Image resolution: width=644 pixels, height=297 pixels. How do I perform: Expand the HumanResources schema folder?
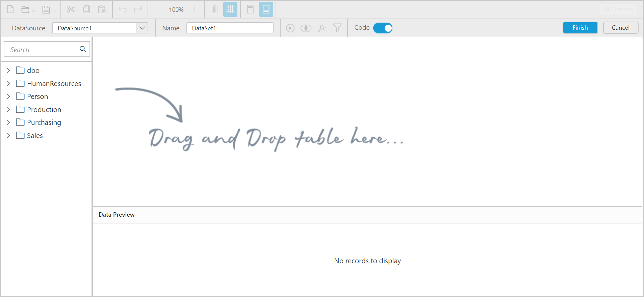pyautogui.click(x=8, y=83)
